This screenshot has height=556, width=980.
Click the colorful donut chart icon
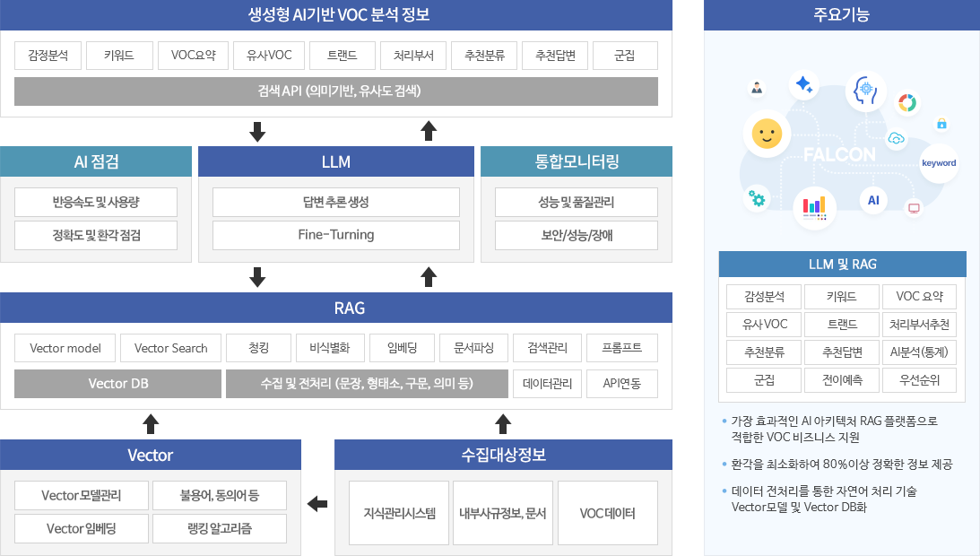[906, 102]
